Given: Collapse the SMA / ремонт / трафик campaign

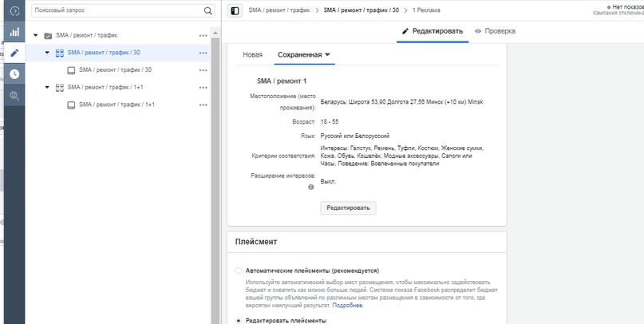Looking at the screenshot, I should [x=35, y=35].
